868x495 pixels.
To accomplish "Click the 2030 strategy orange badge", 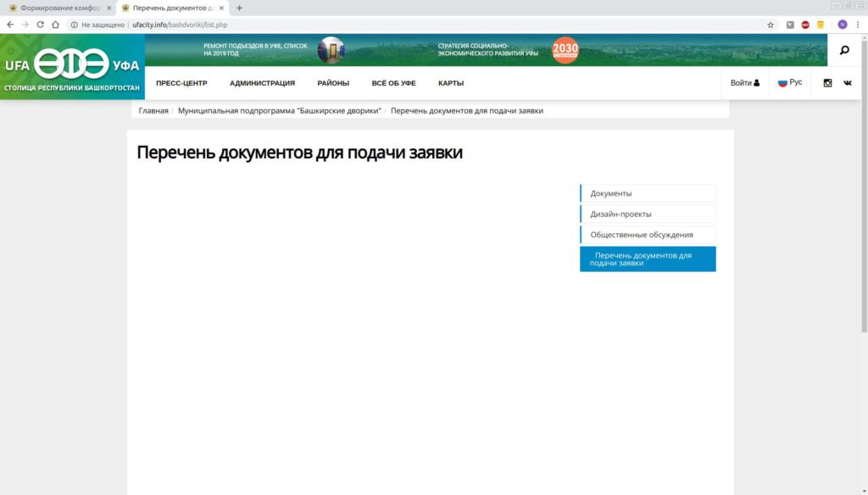I will tap(565, 50).
